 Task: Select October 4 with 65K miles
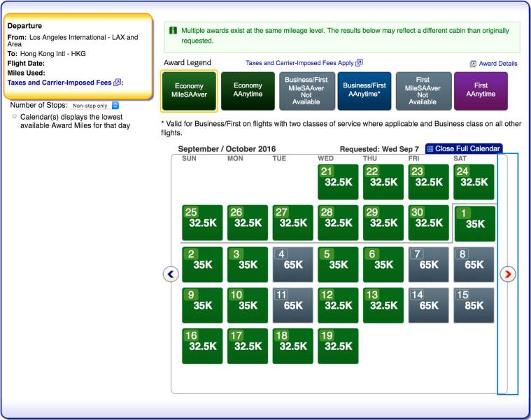pos(292,264)
